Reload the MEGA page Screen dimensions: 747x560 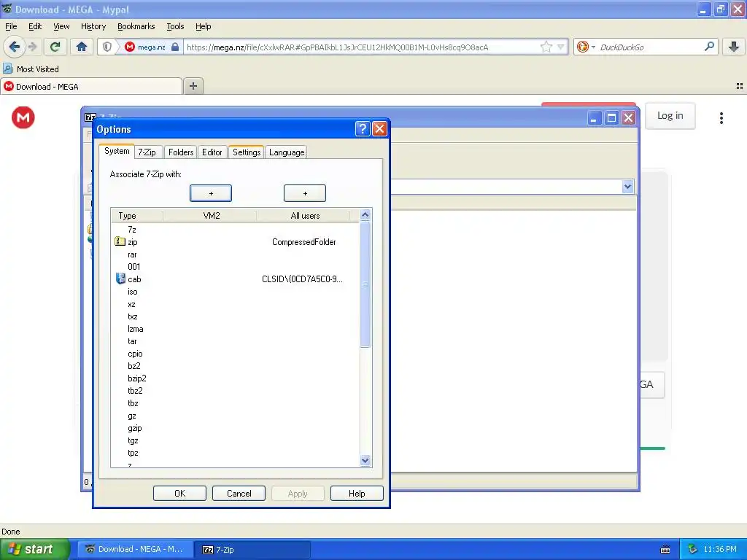55,47
